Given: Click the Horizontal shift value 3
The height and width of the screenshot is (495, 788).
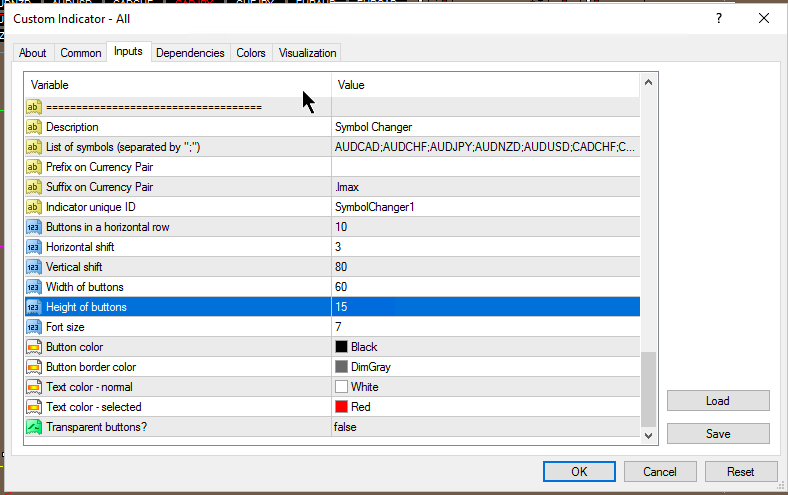Looking at the screenshot, I should click(x=338, y=247).
